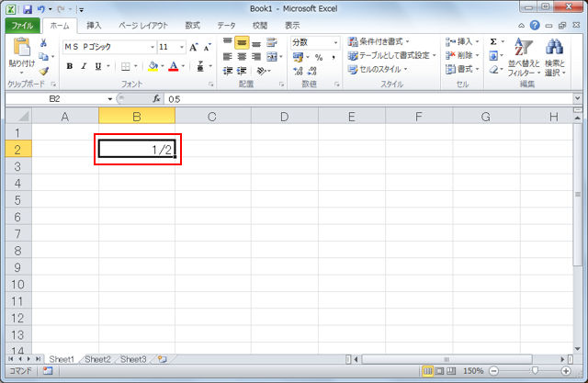
Task: Click into the formula bar showing 0.5
Action: [367, 99]
